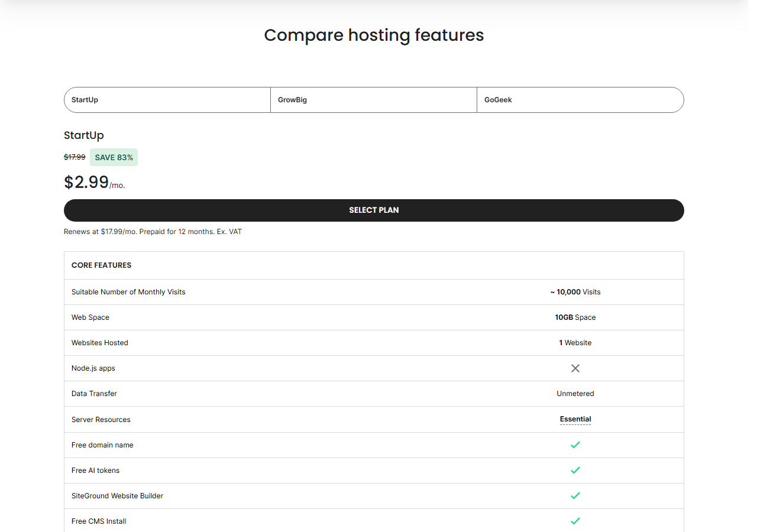The image size is (757, 532).
Task: Click the 'Node.js apps' row label
Action: pyautogui.click(x=93, y=368)
